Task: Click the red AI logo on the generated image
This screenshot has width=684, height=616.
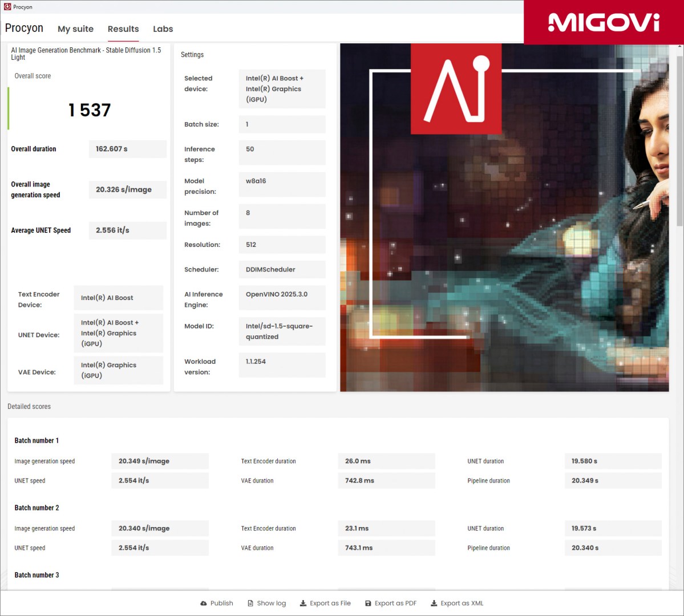Action: pyautogui.click(x=456, y=88)
